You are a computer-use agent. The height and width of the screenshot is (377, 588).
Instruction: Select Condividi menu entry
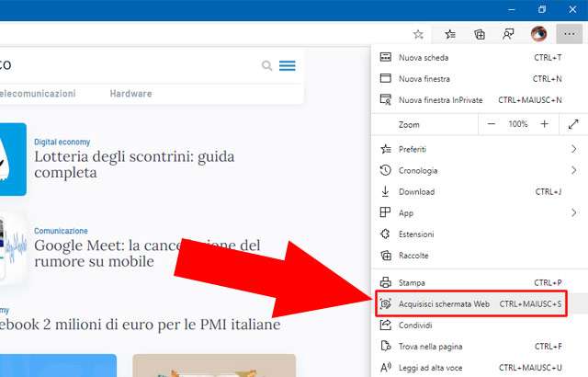point(480,326)
